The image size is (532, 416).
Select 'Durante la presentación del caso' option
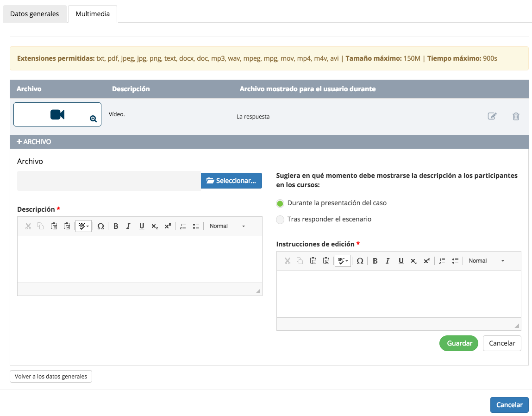pyautogui.click(x=280, y=203)
